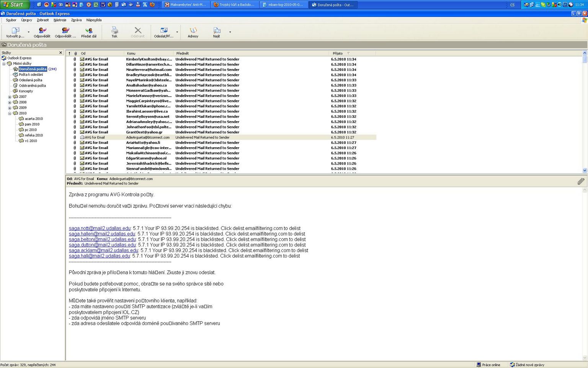
Task: Collapse the Místní složky tree node
Action: [4, 64]
